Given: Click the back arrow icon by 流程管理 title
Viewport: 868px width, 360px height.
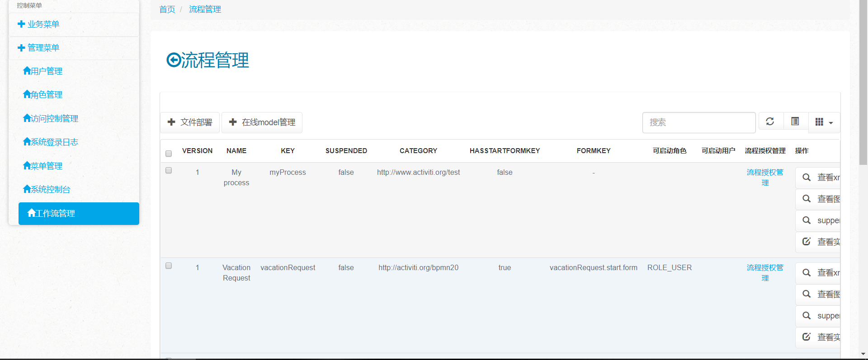Looking at the screenshot, I should [174, 60].
